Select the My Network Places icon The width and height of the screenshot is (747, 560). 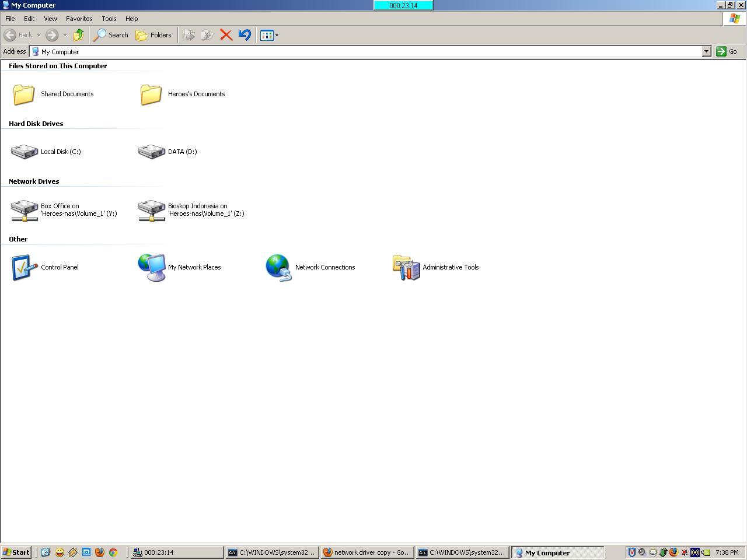coord(152,267)
